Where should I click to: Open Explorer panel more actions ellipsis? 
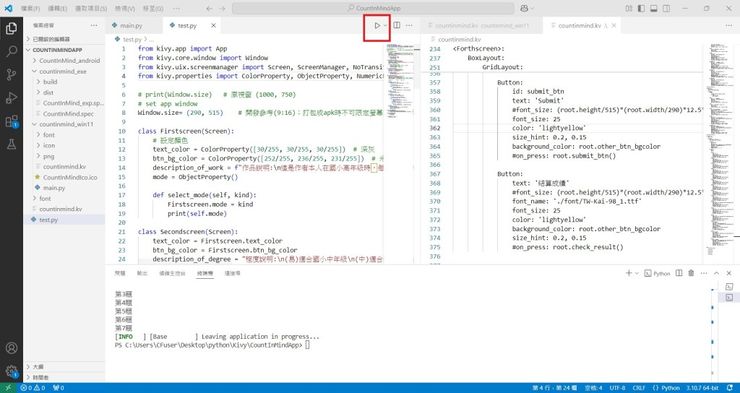(94, 25)
